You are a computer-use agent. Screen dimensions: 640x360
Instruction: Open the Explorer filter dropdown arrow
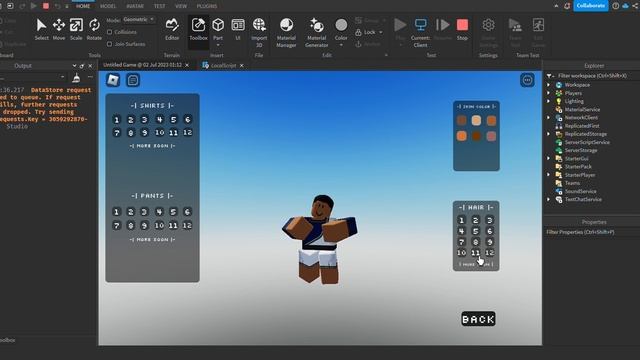click(550, 76)
